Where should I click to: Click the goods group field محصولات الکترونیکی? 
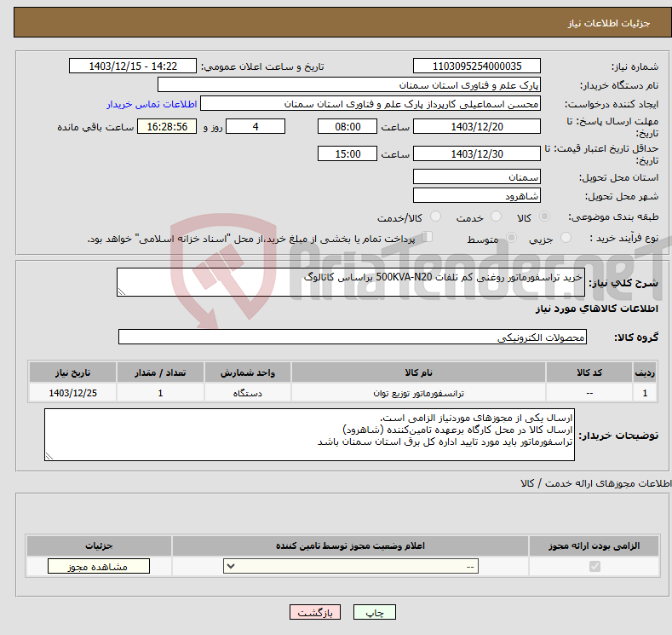pyautogui.click(x=353, y=337)
